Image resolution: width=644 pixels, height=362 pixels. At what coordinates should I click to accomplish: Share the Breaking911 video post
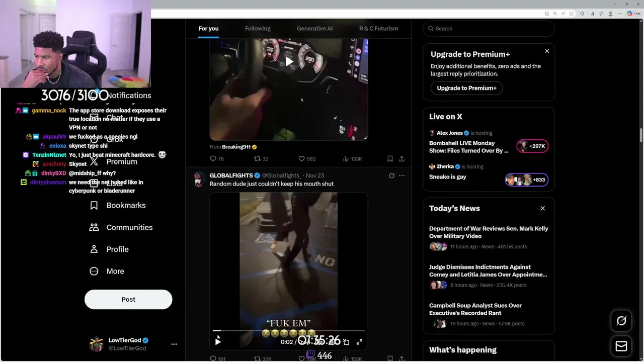click(x=401, y=159)
